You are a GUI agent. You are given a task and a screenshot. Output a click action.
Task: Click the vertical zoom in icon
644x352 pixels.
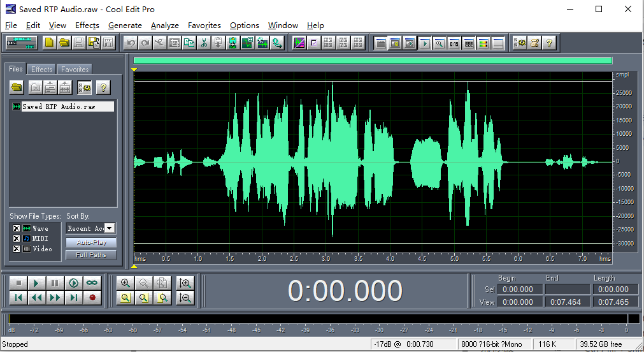point(185,283)
